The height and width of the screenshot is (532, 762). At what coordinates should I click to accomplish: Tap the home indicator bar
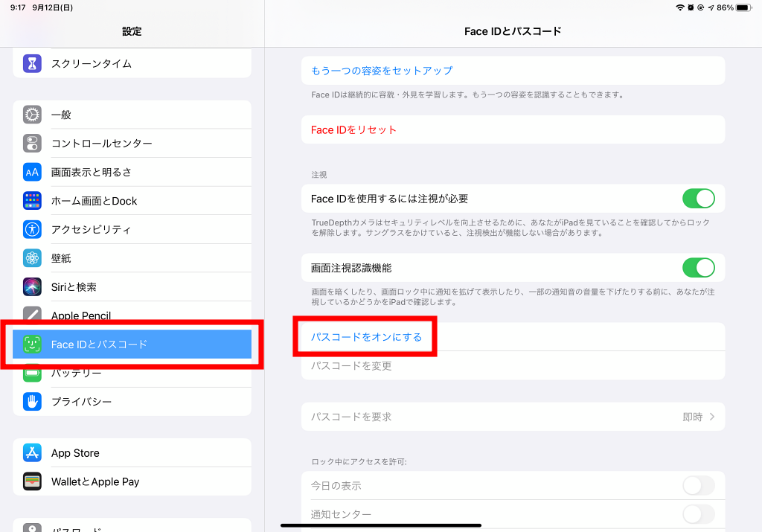381,525
